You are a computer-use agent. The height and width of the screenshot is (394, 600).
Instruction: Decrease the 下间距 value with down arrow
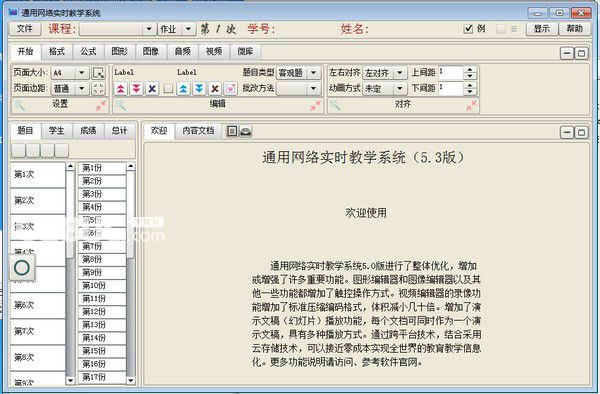click(470, 92)
